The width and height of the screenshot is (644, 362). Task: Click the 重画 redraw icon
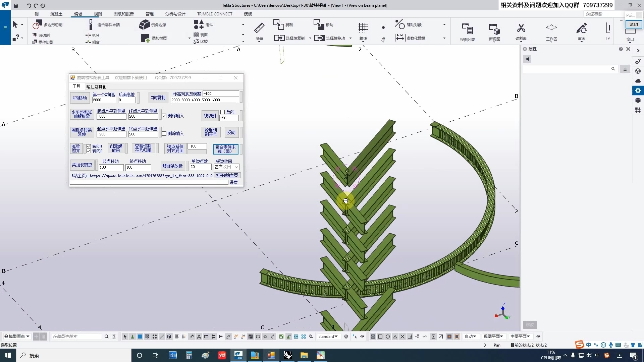pos(581,28)
